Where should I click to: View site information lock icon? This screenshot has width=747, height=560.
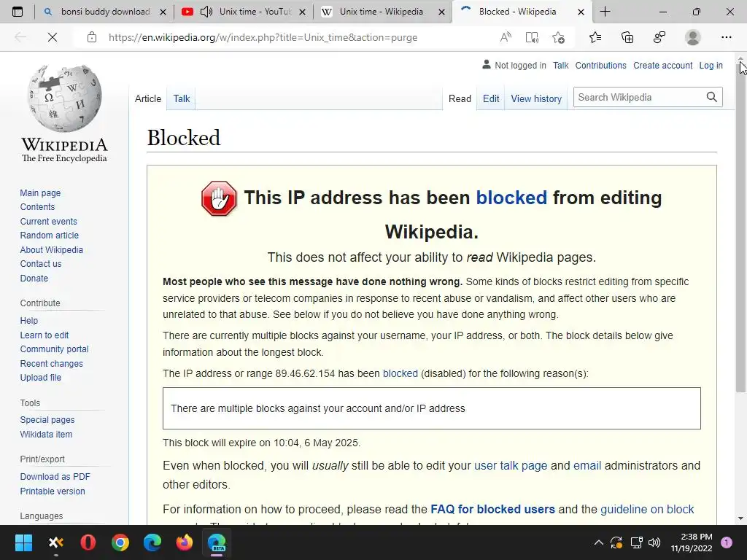pyautogui.click(x=92, y=37)
